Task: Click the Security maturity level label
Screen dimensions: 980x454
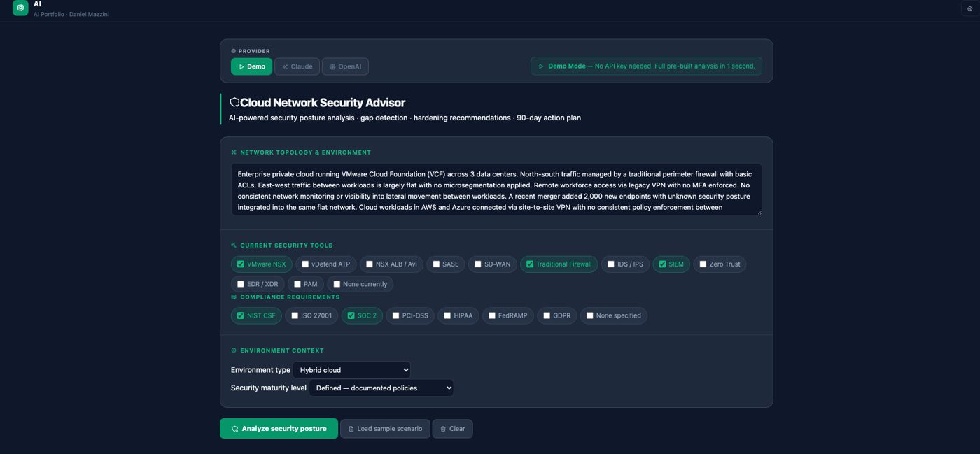Action: pos(269,388)
